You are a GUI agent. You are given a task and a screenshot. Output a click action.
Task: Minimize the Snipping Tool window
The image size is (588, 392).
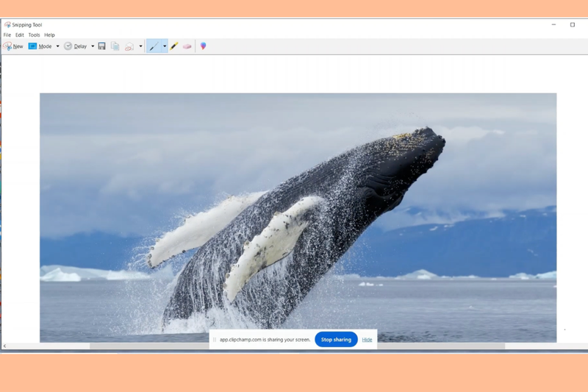coord(553,25)
